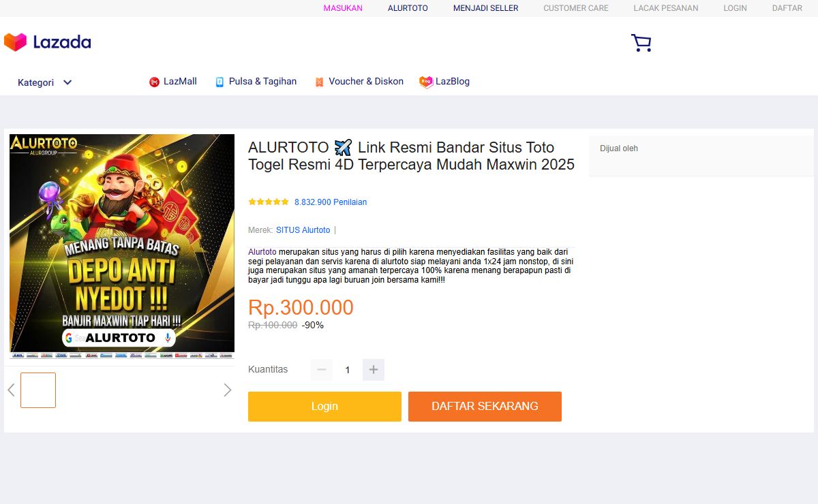The width and height of the screenshot is (818, 504).
Task: Open the 8.832.900 Penilaian ratings link
Action: (331, 202)
